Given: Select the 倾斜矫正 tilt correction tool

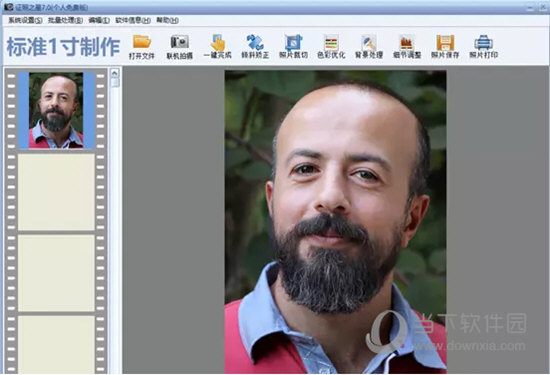Looking at the screenshot, I should coord(255,46).
